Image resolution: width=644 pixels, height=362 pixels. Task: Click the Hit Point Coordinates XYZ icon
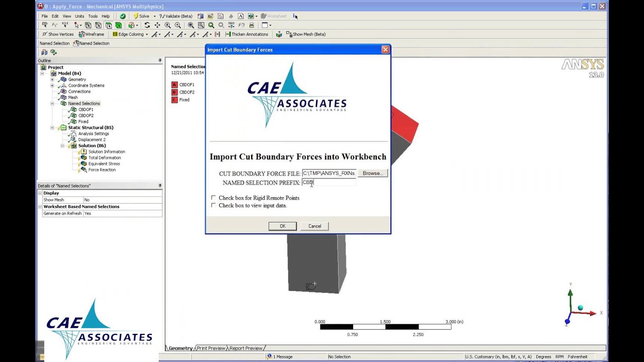[65, 25]
